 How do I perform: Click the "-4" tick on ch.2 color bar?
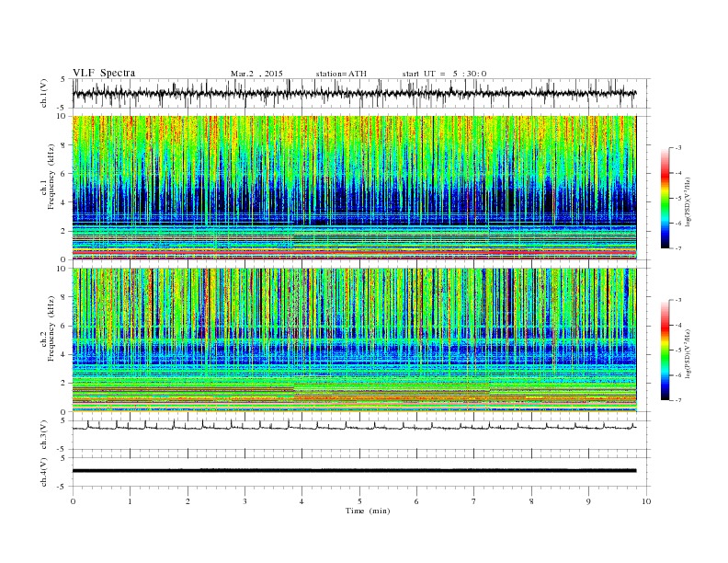[678, 325]
